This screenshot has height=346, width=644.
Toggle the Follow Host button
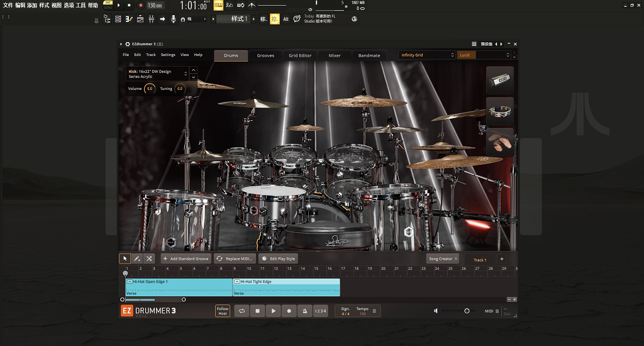point(223,311)
